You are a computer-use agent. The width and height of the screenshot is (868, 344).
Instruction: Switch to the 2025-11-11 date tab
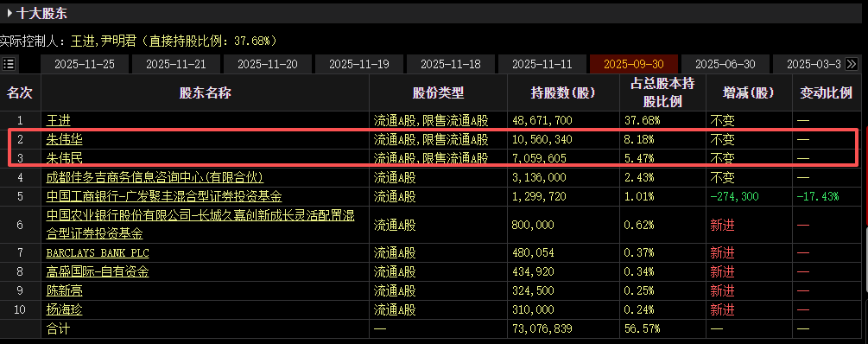tap(542, 64)
